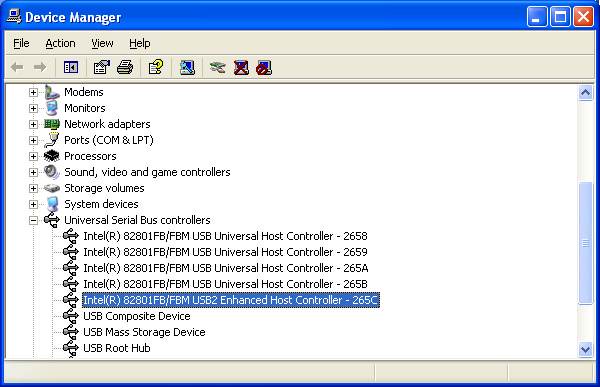Select the Modems label
The image size is (600, 387).
point(84,92)
